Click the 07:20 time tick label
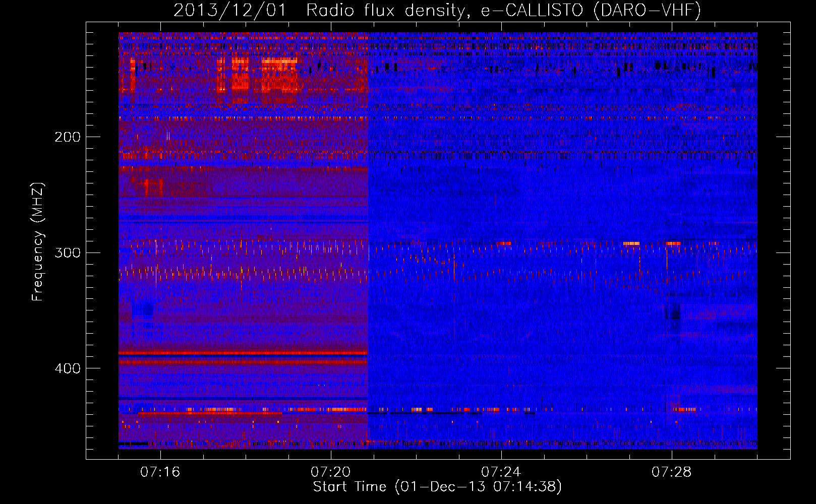This screenshot has width=816, height=504. 330,472
